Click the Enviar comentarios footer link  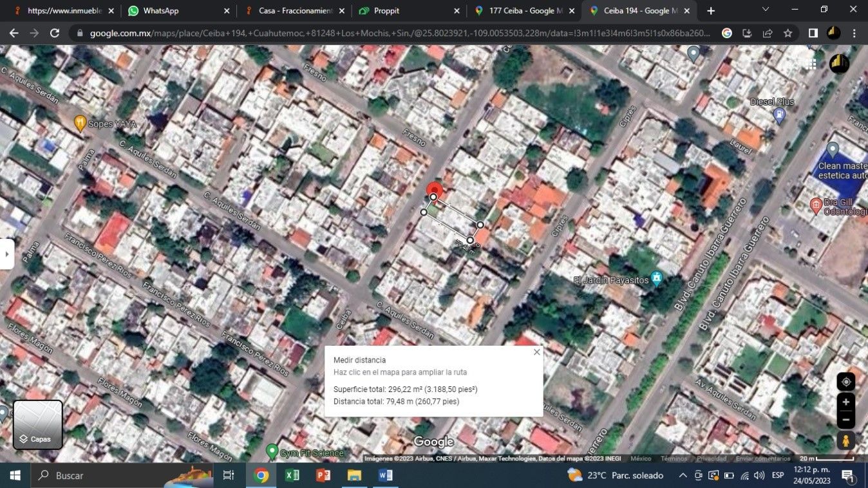click(x=762, y=458)
